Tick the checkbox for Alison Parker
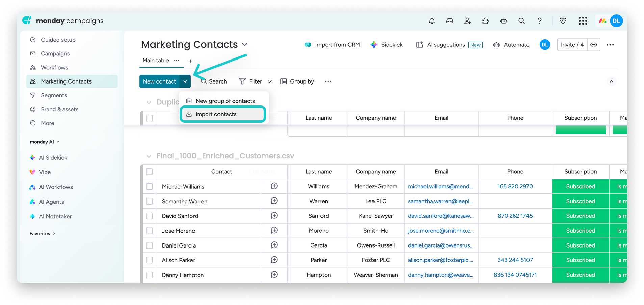The image size is (644, 305). click(x=149, y=260)
